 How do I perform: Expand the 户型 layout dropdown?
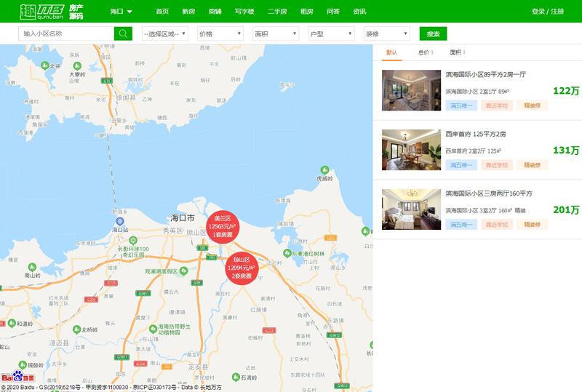(330, 33)
